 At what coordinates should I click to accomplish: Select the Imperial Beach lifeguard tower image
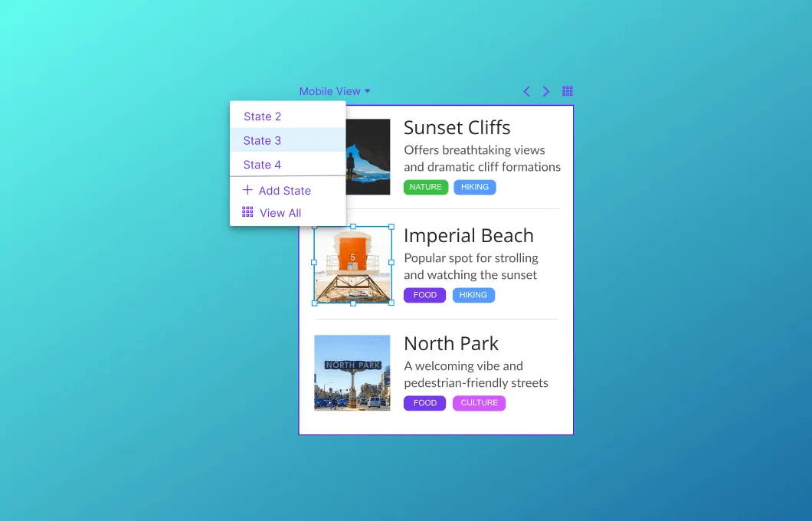pyautogui.click(x=352, y=265)
